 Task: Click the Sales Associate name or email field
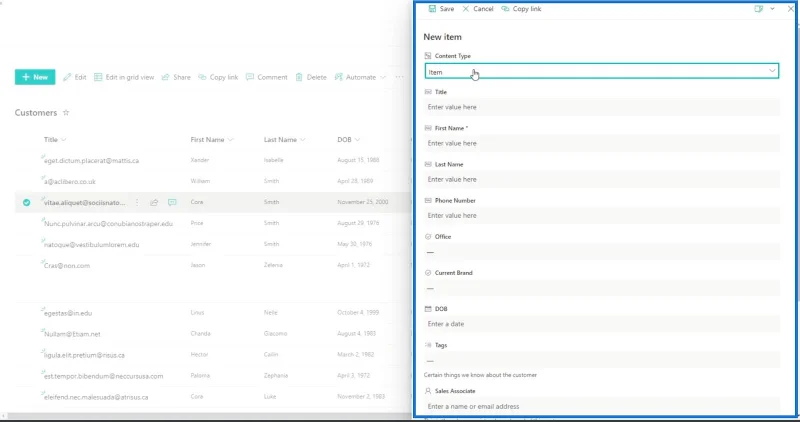pos(602,407)
